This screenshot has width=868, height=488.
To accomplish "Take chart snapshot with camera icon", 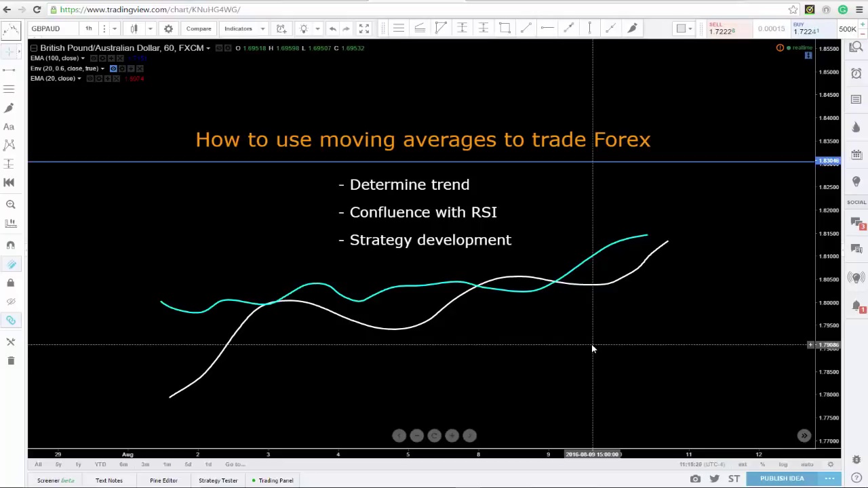I will tap(695, 479).
